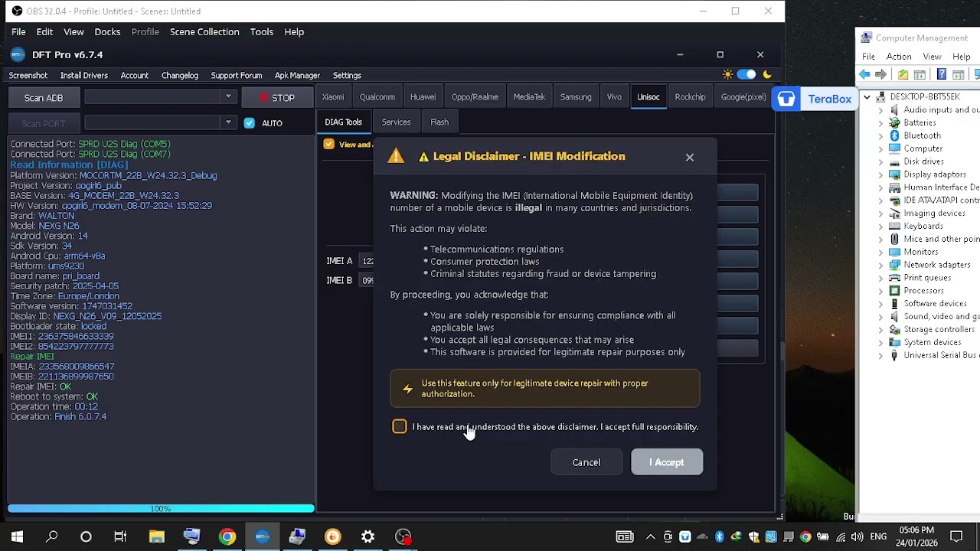Select the Imaging devices tree item
The height and width of the screenshot is (551, 980).
pyautogui.click(x=934, y=214)
